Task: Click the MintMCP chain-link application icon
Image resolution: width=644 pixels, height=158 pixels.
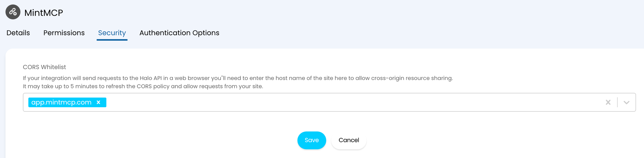Action: click(x=13, y=12)
